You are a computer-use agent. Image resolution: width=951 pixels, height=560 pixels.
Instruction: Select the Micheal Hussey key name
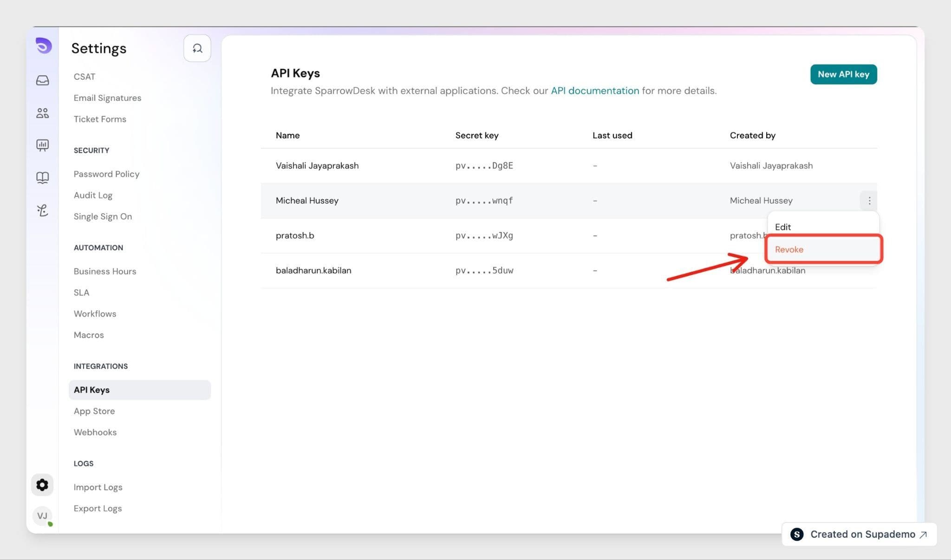307,201
